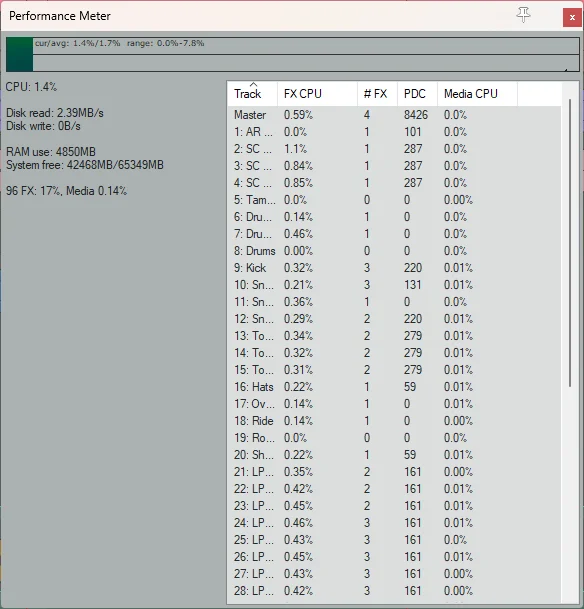Click the CPU usage graph area
Viewport: 584px width, 609px height.
point(292,54)
